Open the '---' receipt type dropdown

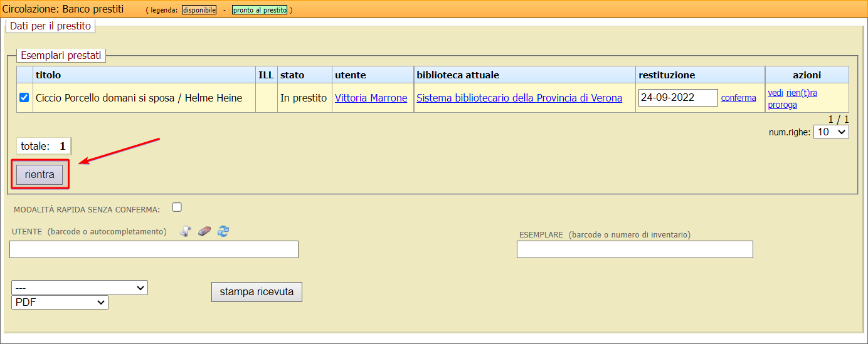point(80,288)
